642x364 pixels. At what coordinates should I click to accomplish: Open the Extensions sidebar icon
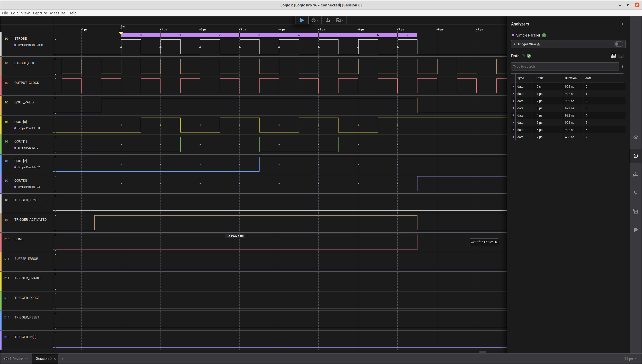click(636, 211)
